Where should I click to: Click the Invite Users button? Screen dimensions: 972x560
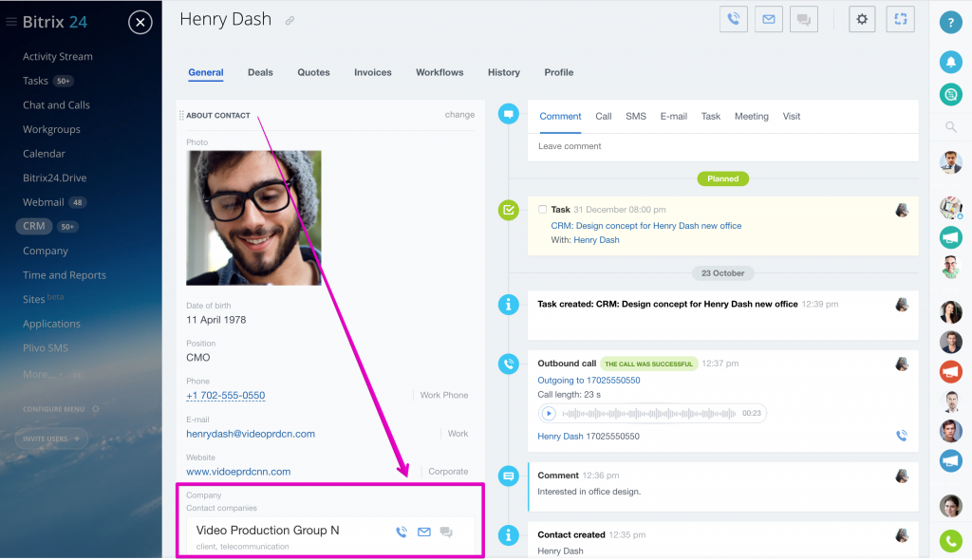51,439
